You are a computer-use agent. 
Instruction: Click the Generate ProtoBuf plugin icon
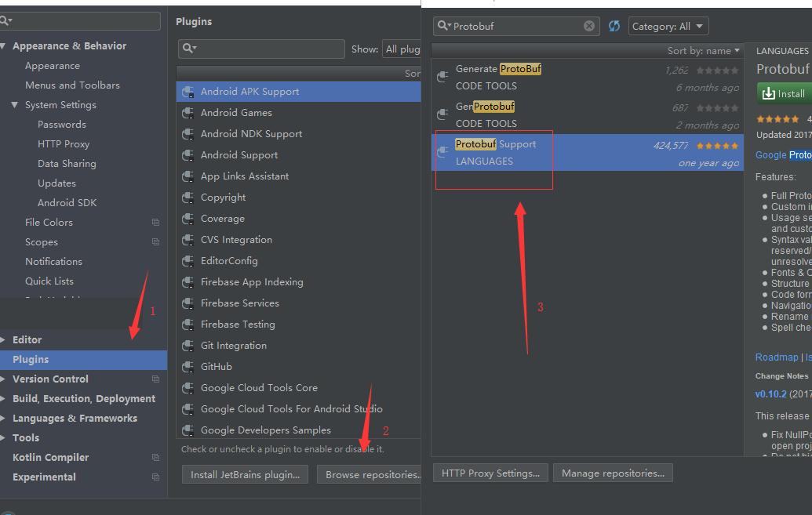(442, 77)
